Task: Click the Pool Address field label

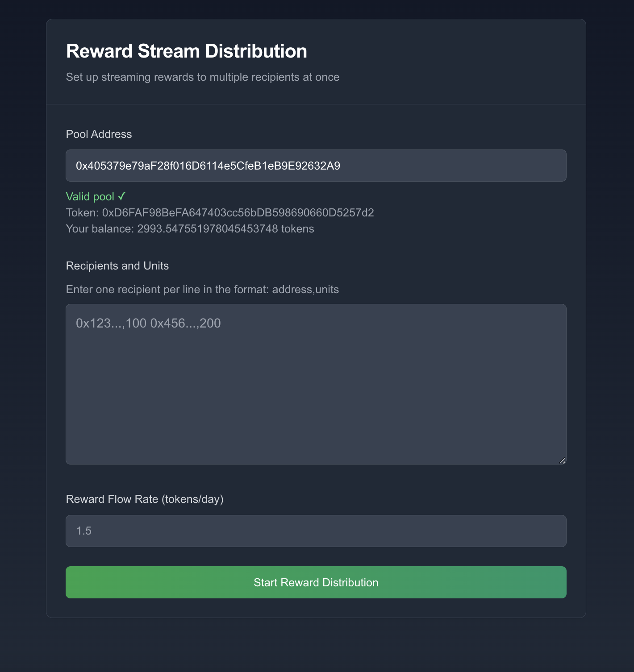Action: [x=99, y=134]
